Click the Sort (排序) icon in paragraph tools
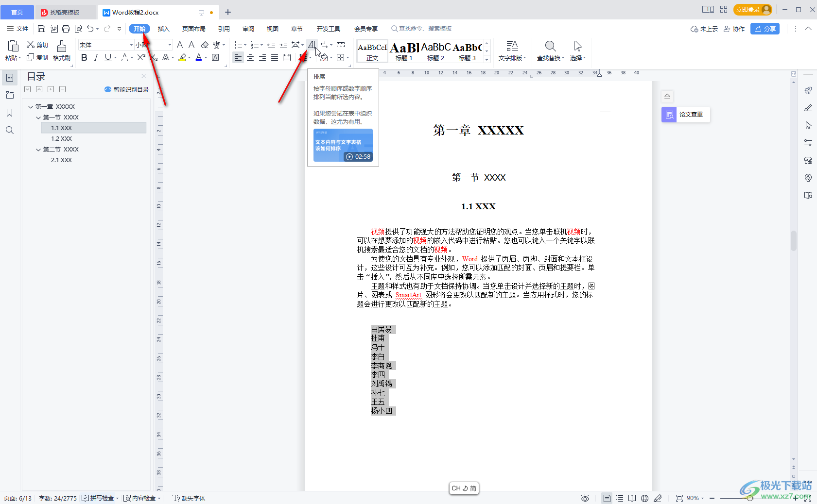 coord(312,45)
